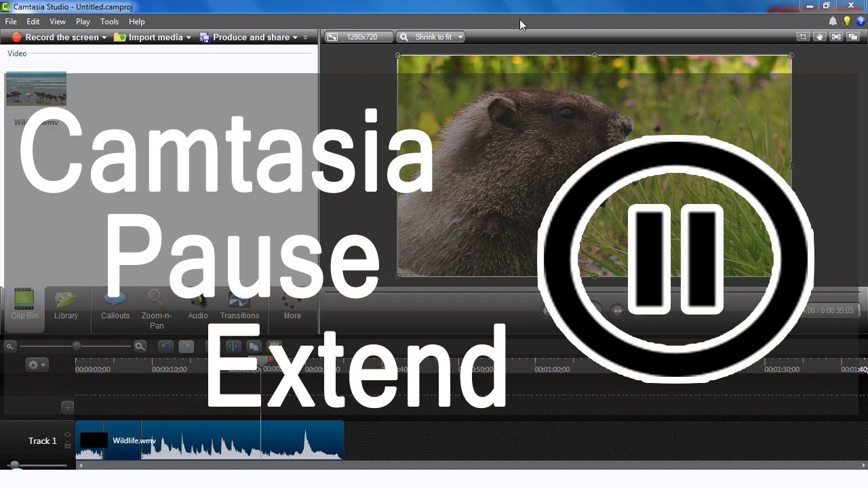Click the 00:01:30;00 mark on timeline ruler
This screenshot has height=488, width=868.
pos(782,369)
